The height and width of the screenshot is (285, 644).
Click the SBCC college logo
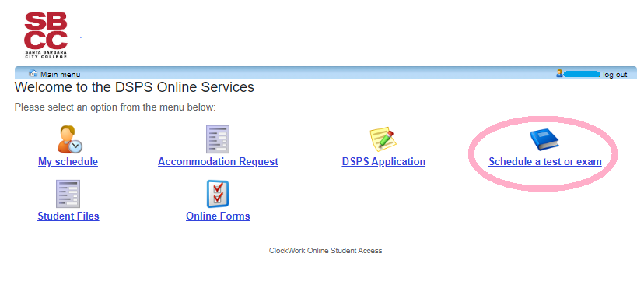(x=46, y=35)
